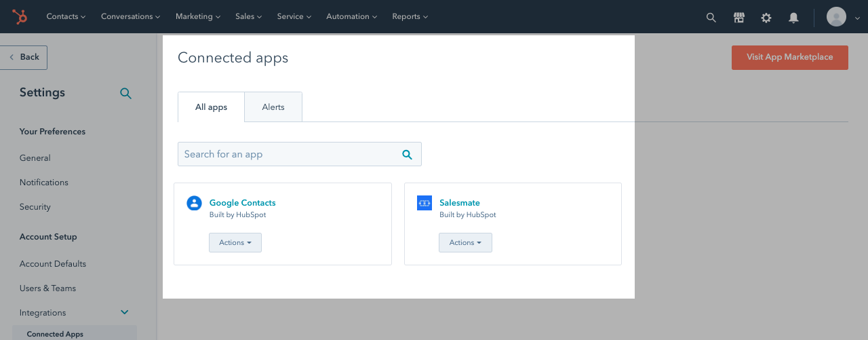
Task: Open the Google Contacts link
Action: point(242,203)
